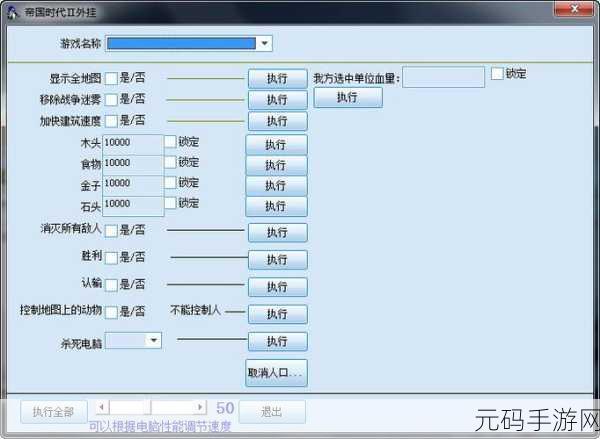Check 锁定 next to 我方选中单位血量
The width and height of the screenshot is (600, 439).
[497, 73]
